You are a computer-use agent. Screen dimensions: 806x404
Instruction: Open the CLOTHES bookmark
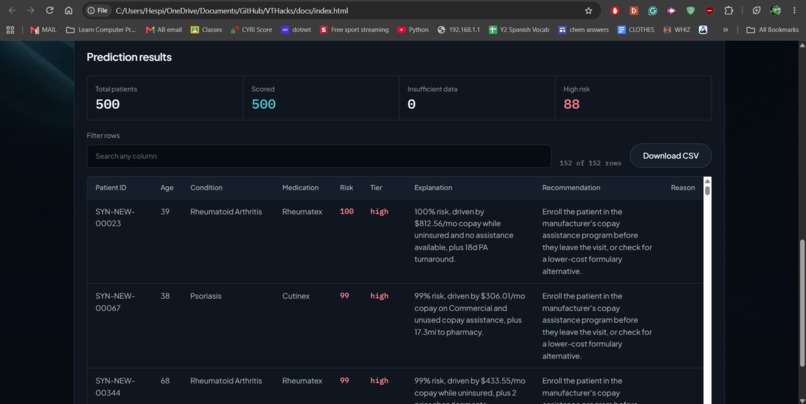(x=636, y=30)
